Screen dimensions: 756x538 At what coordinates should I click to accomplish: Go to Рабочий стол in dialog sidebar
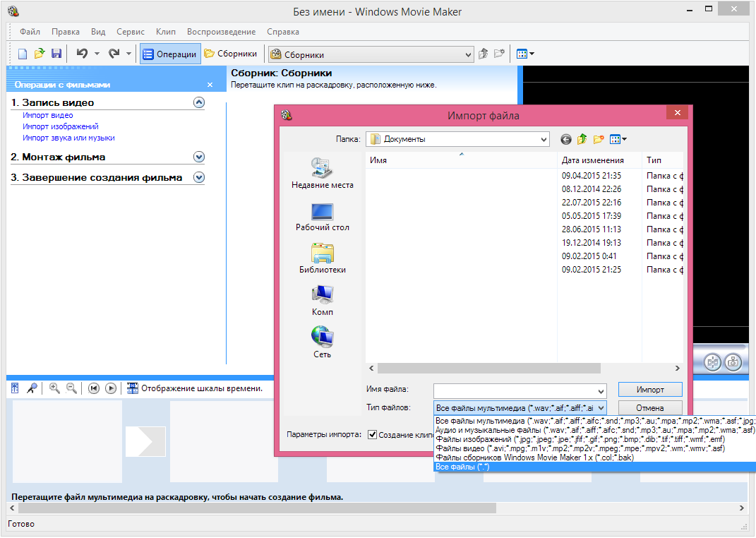point(322,216)
